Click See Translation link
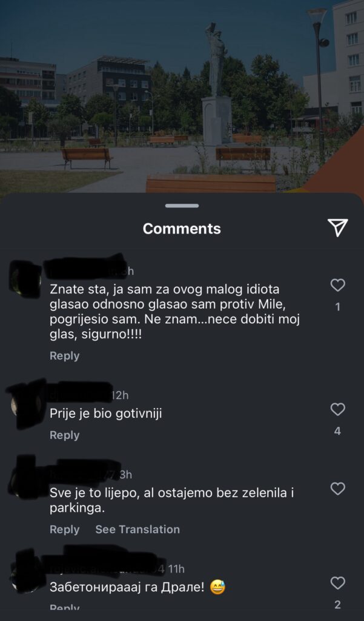 click(x=137, y=529)
